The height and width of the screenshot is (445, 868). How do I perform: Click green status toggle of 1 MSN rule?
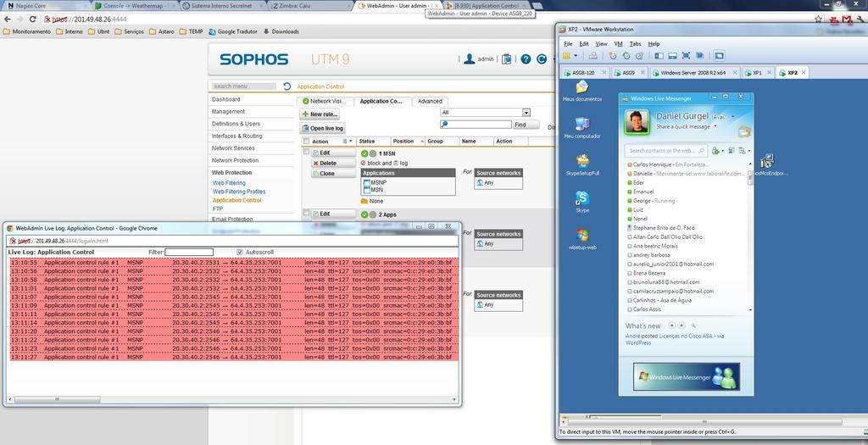pyautogui.click(x=364, y=153)
